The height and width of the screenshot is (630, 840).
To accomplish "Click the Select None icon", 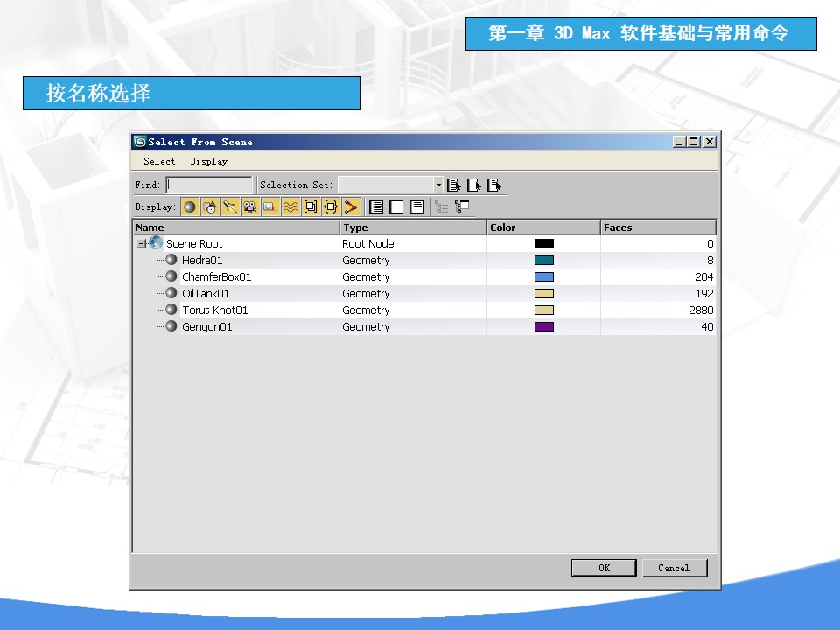I will click(474, 185).
